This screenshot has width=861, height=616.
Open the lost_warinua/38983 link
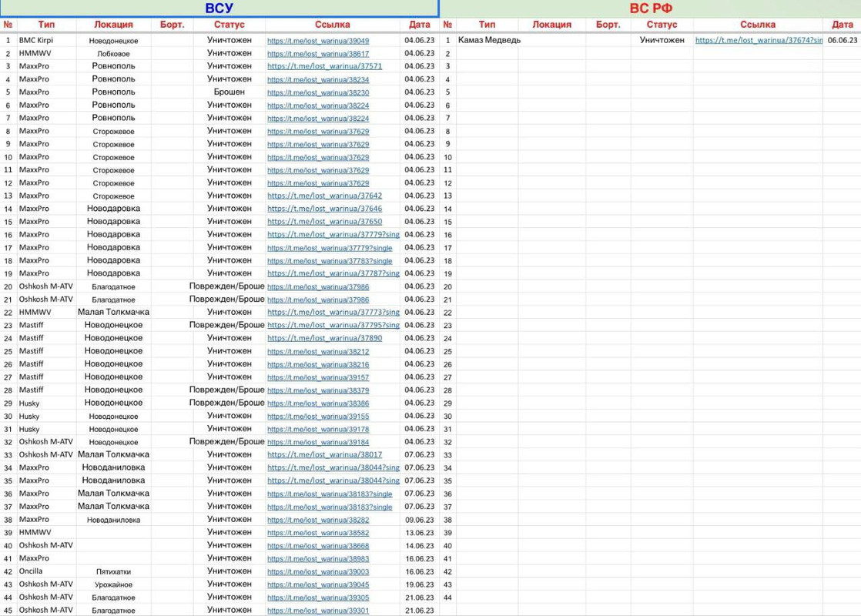pyautogui.click(x=318, y=559)
